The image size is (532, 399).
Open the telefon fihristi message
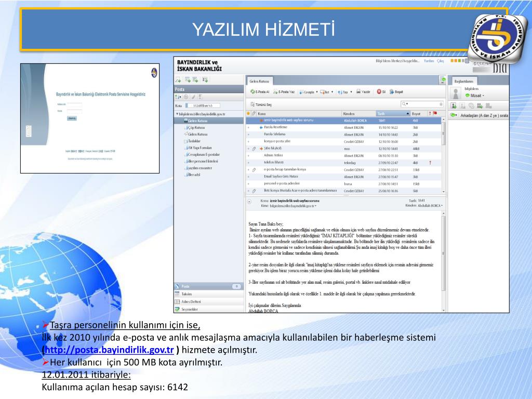click(x=344, y=163)
